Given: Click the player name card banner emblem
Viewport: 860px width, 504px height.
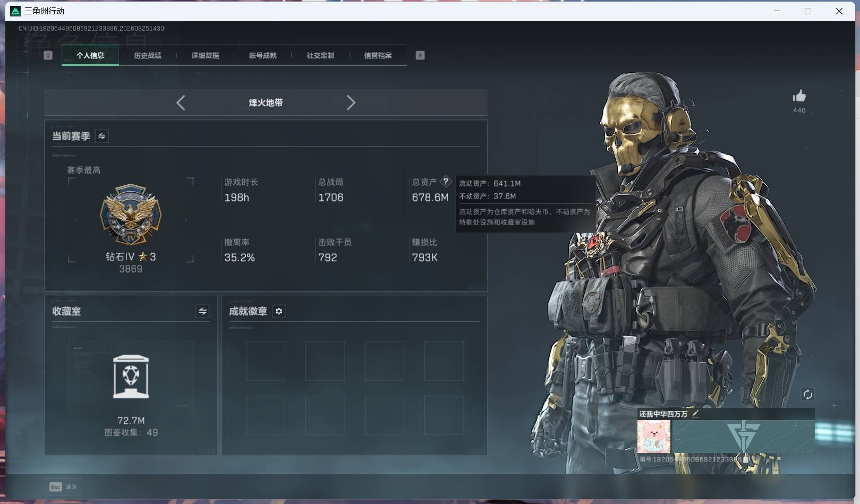Looking at the screenshot, I should [x=743, y=436].
